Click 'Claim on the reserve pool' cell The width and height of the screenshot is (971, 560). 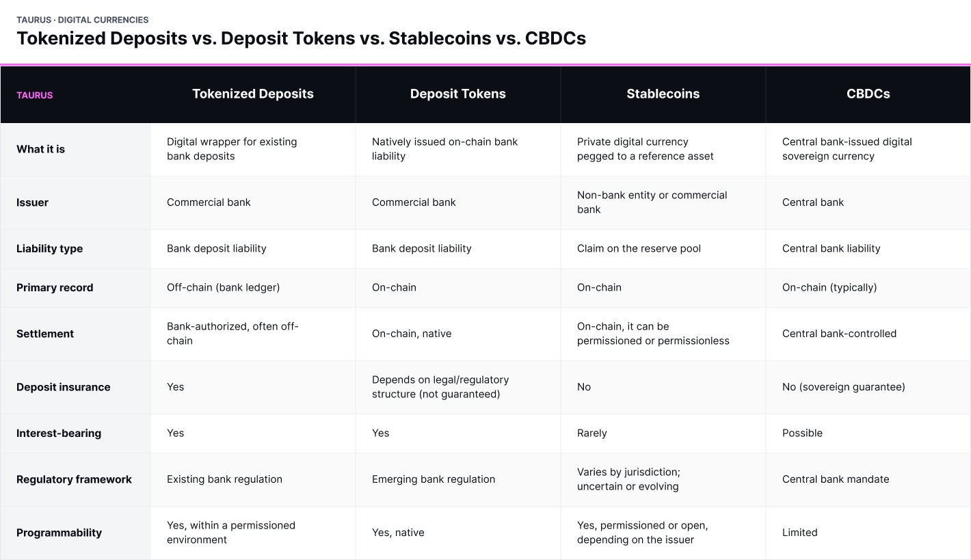[x=639, y=249]
